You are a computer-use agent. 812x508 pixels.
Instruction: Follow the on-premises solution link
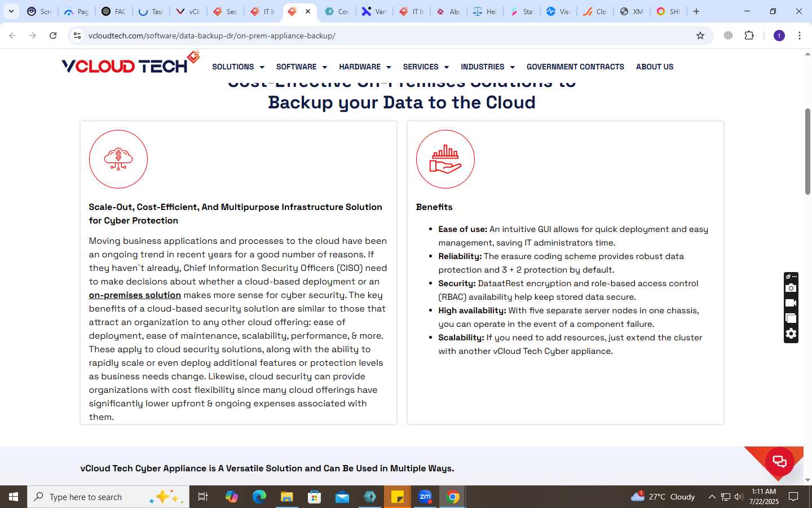[135, 295]
